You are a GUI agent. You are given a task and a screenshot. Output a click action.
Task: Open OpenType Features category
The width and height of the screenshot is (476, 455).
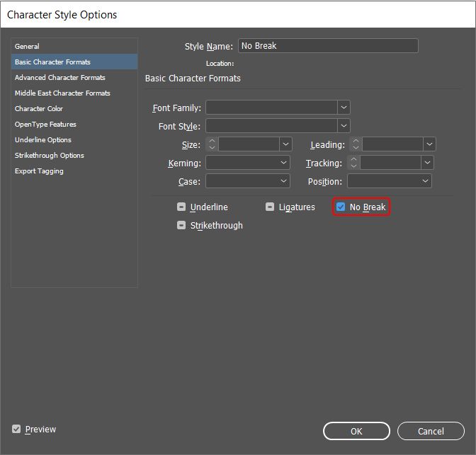[74, 125]
